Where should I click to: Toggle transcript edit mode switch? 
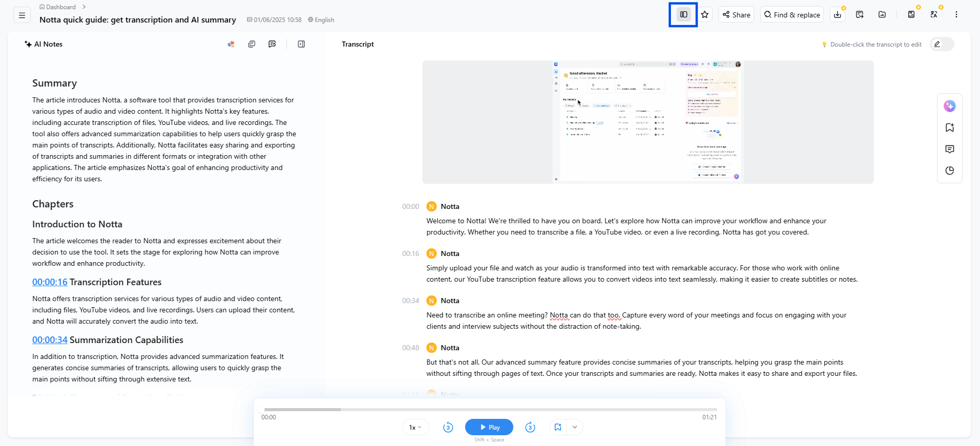pos(942,44)
